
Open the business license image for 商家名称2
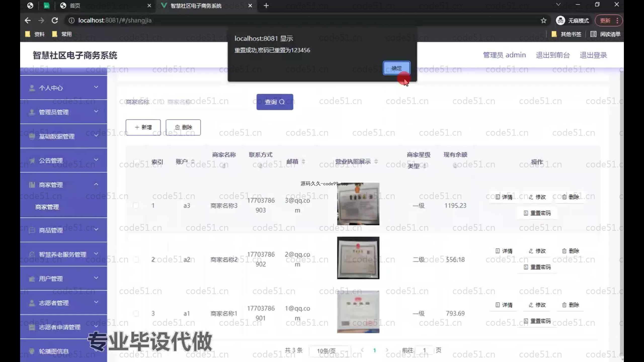point(358,258)
